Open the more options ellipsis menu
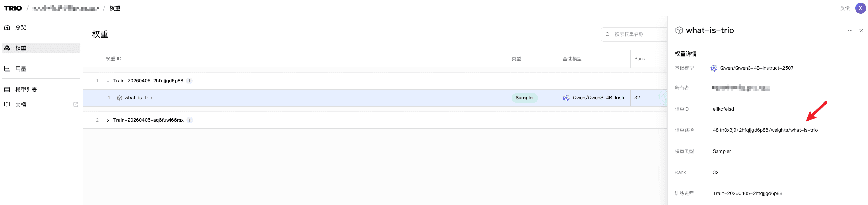Viewport: 868px width, 205px height. [x=850, y=31]
